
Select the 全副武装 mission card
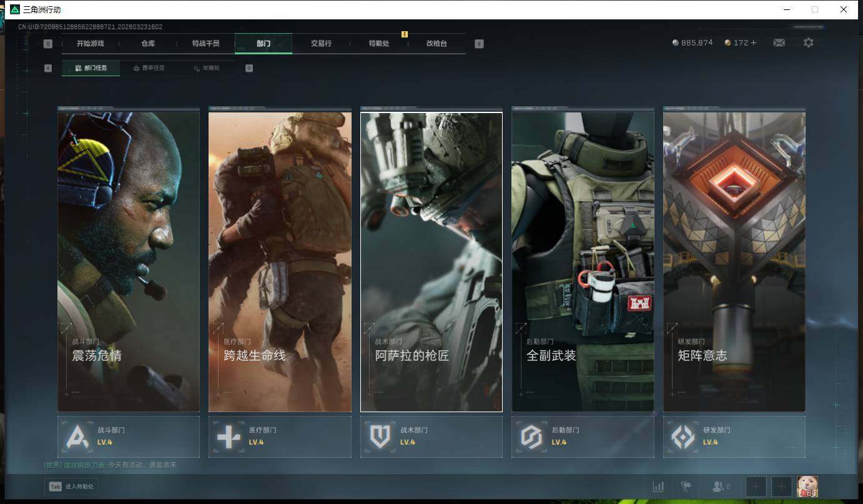[583, 262]
